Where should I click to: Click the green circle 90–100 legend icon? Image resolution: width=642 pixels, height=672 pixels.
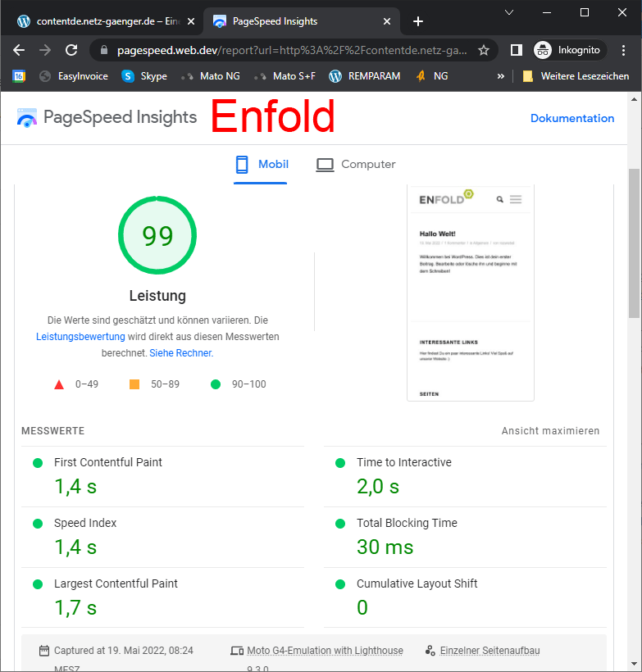pos(216,384)
